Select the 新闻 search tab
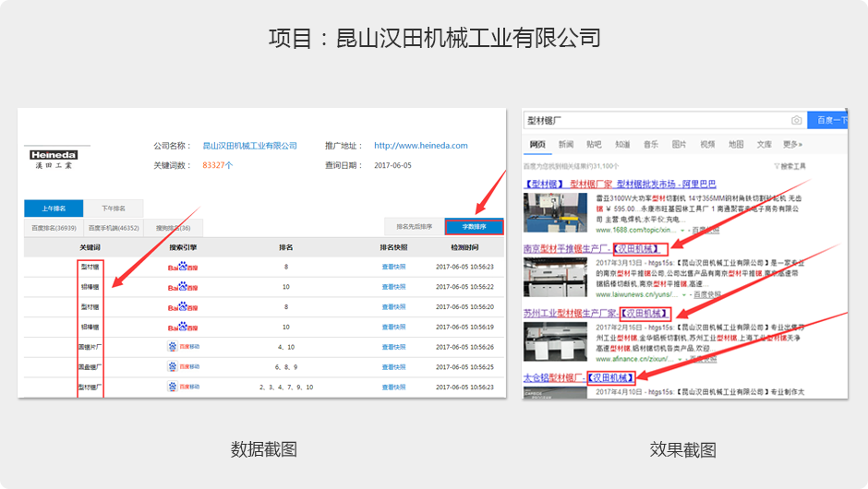 (566, 144)
